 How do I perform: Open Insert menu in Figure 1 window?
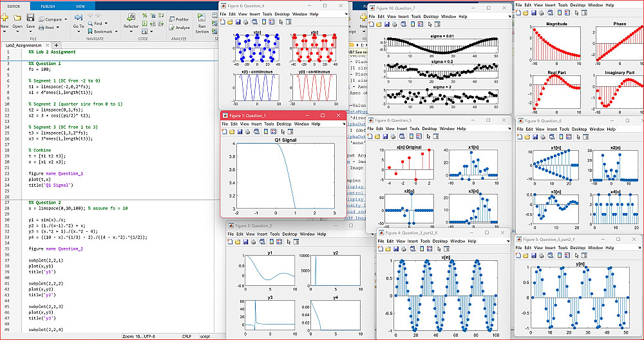[x=256, y=124]
